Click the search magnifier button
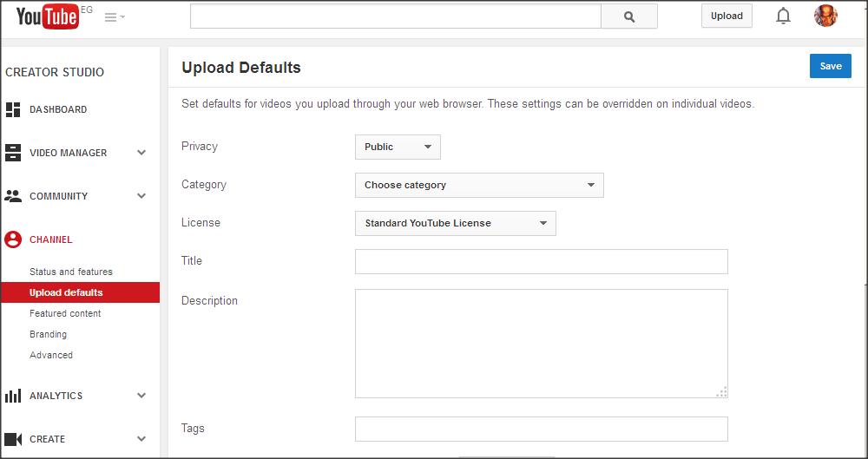The image size is (868, 459). [x=628, y=16]
